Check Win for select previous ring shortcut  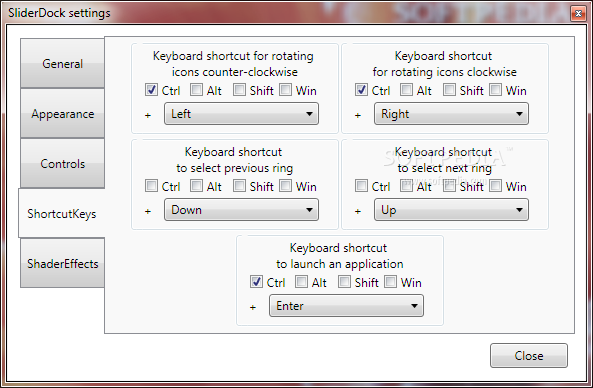pyautogui.click(x=286, y=186)
